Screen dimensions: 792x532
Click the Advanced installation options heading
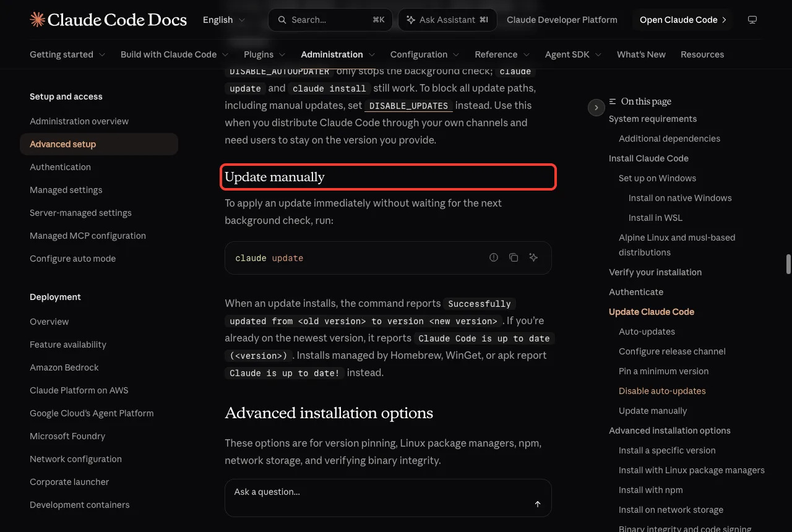point(329,413)
